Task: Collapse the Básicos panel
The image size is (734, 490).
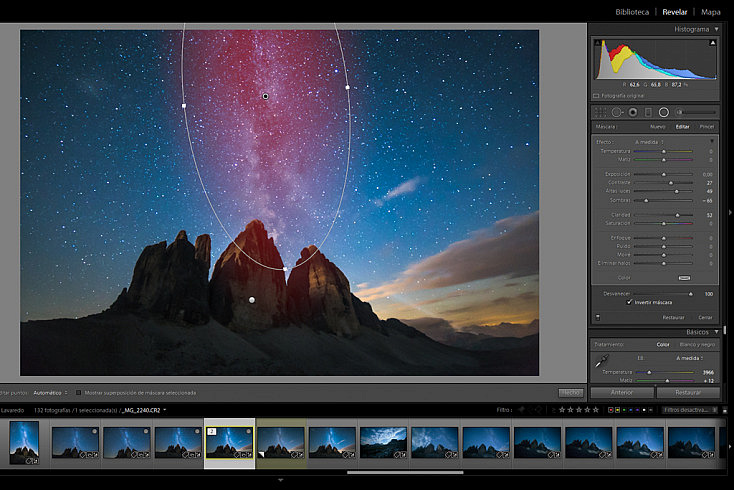Action: [717, 332]
